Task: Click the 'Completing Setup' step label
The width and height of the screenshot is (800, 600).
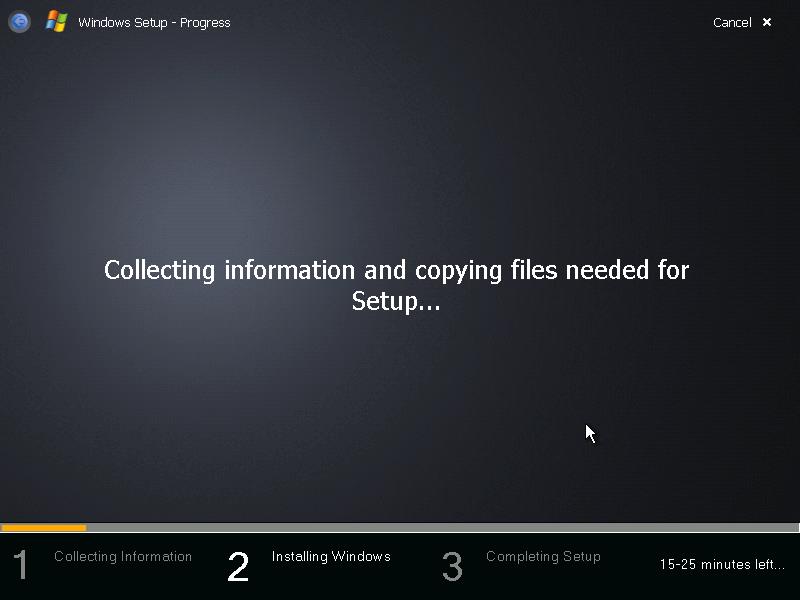Action: (543, 556)
